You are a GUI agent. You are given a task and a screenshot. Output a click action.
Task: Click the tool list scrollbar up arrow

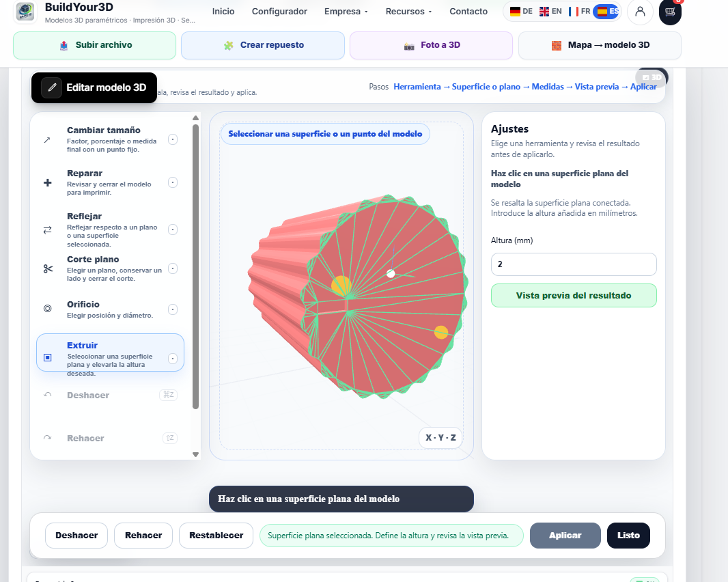pos(195,118)
